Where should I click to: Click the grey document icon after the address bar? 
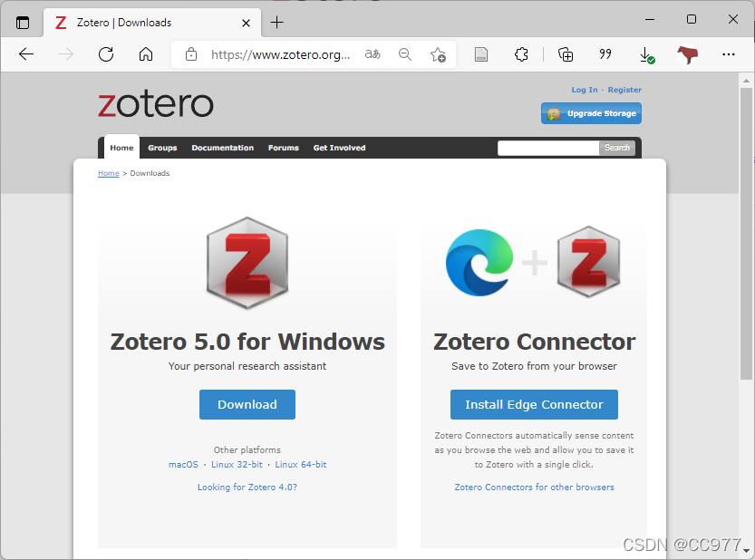click(481, 54)
